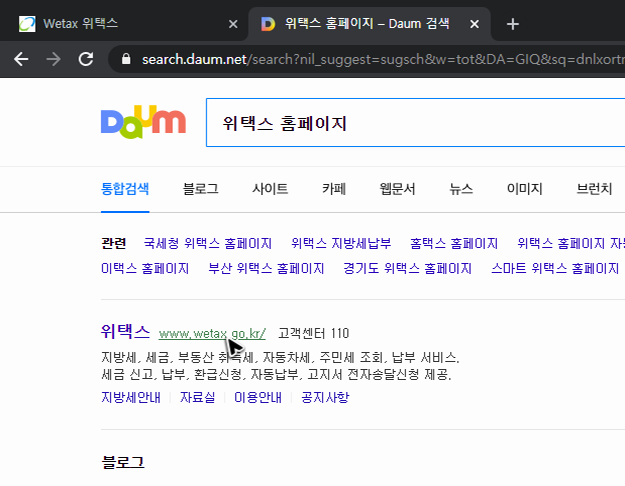The height and width of the screenshot is (486, 625).
Task: Open the 사이트 search tab
Action: (x=270, y=189)
